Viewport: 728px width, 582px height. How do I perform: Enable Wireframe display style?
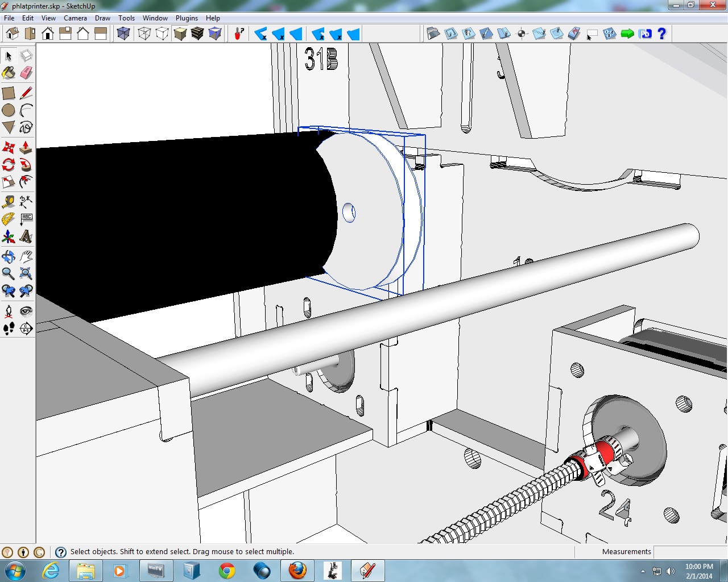[x=144, y=34]
